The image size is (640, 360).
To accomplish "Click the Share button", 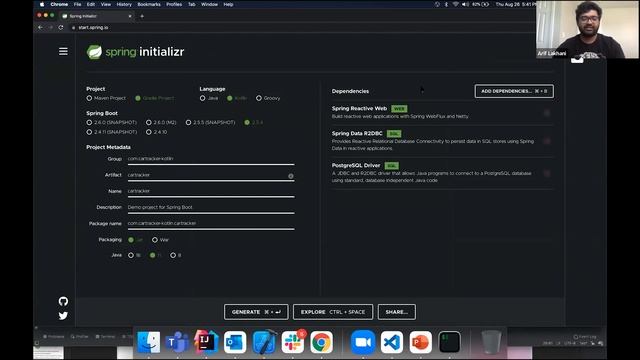I will [397, 312].
